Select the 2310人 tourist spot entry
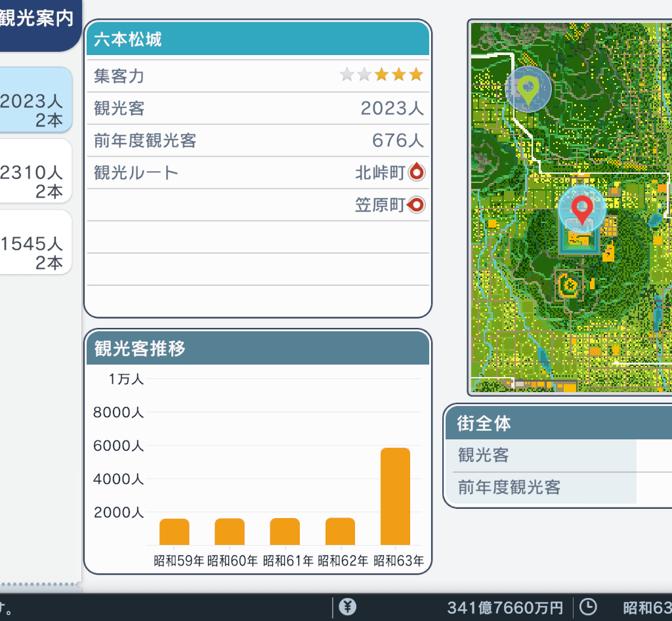Image resolution: width=672 pixels, height=621 pixels. tap(35, 172)
